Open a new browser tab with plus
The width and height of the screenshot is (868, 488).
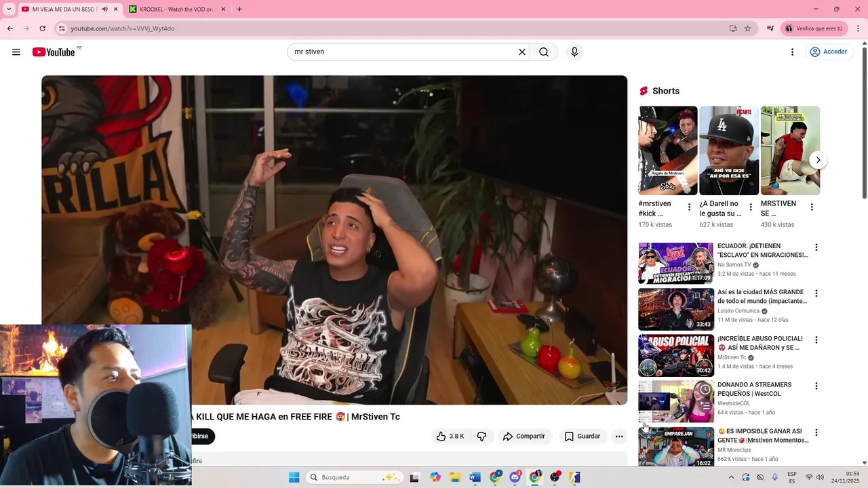(x=239, y=9)
